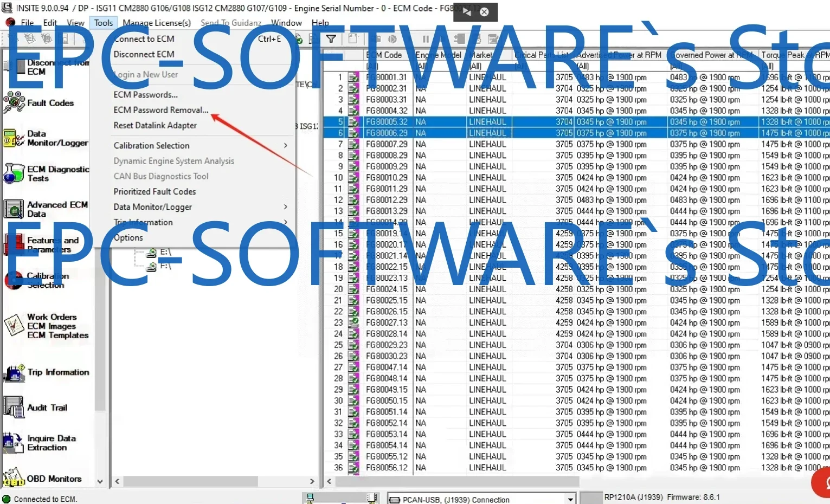Open Work Orders ECM Images ECM Templates
The height and width of the screenshot is (504, 830).
(x=14, y=326)
